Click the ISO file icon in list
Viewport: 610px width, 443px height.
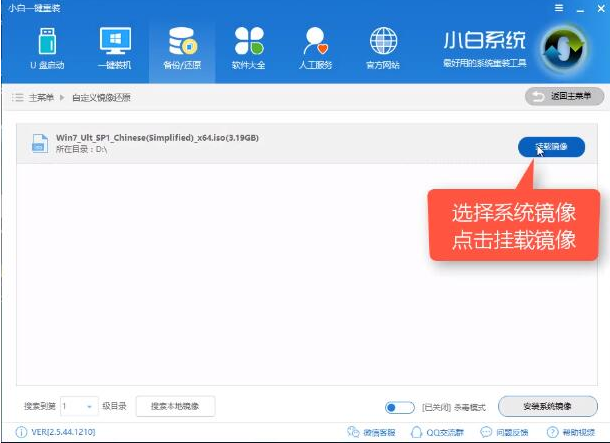coord(37,144)
